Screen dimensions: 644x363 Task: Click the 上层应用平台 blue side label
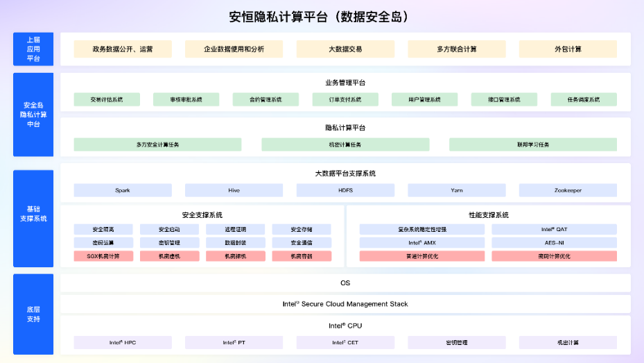coord(33,49)
